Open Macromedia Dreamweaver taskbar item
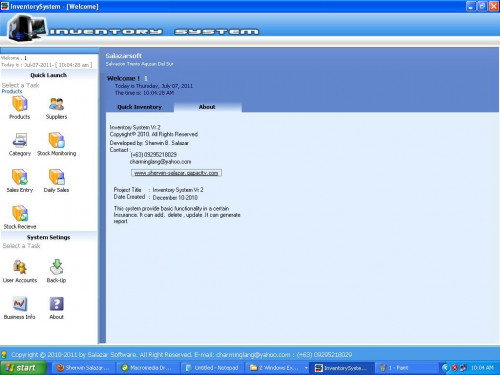This screenshot has width=500, height=375. (x=148, y=368)
